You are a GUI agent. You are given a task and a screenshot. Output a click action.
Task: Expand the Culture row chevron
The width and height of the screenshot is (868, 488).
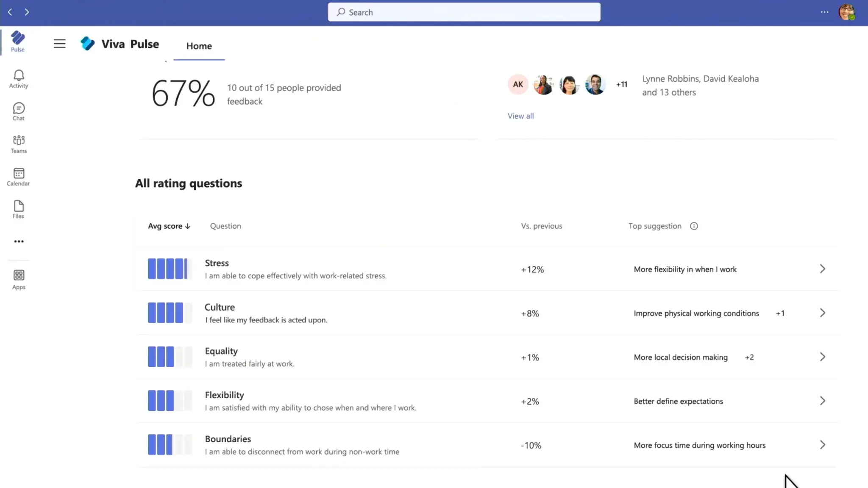pos(822,313)
